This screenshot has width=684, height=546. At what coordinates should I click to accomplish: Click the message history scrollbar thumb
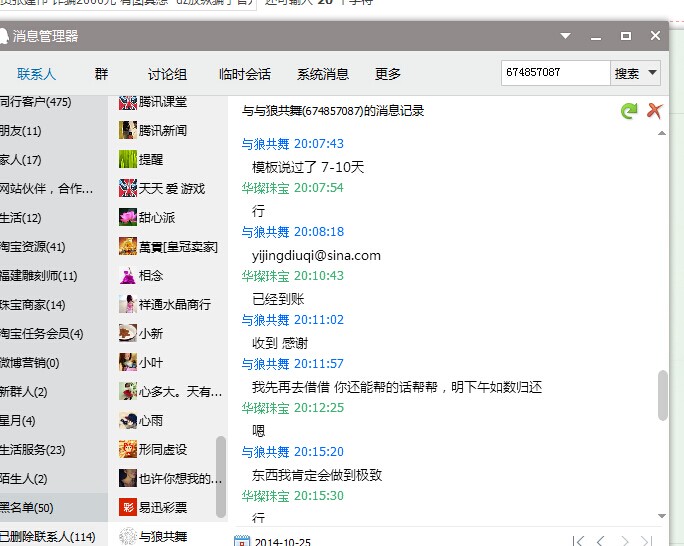coord(663,396)
